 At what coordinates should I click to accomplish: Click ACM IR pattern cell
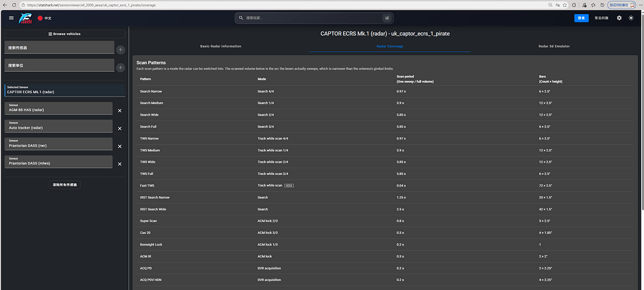146,257
